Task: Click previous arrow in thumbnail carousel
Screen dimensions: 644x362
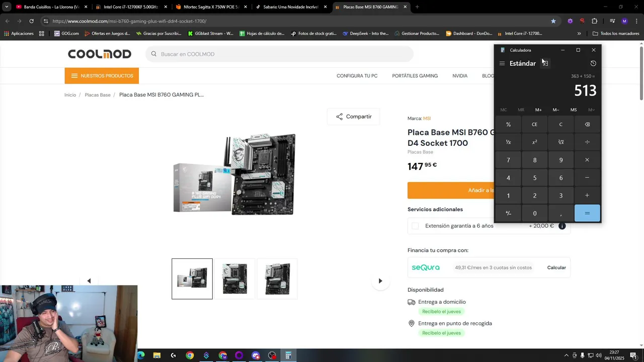Action: click(x=89, y=281)
